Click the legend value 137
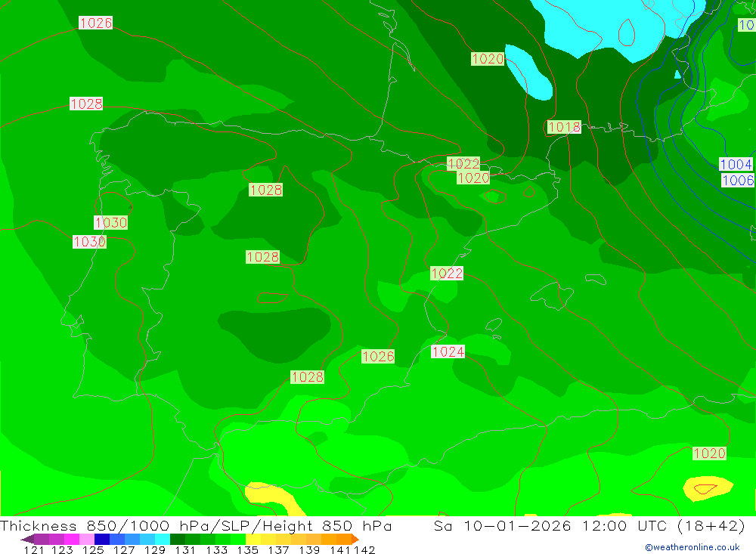The image size is (756, 554). 278,549
